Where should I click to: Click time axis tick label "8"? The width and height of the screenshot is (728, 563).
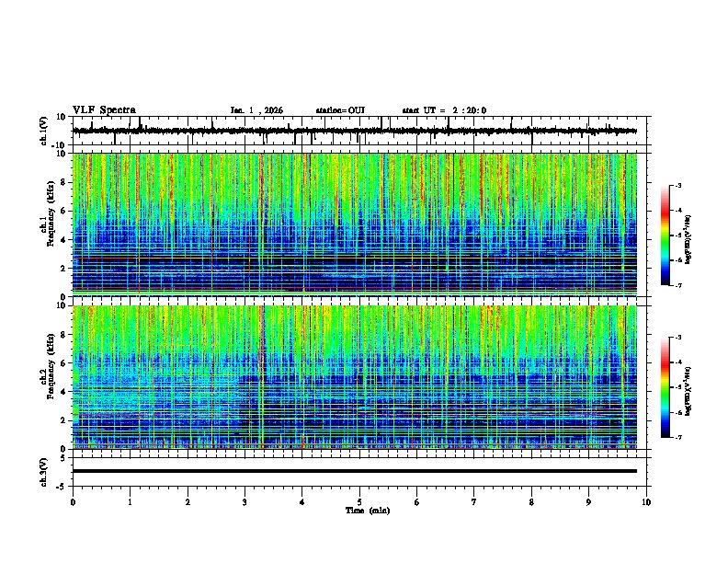tap(531, 502)
